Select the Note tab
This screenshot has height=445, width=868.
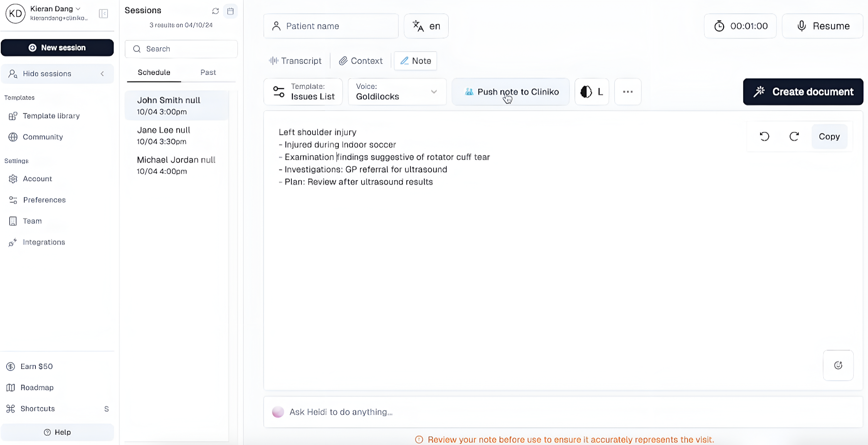(415, 61)
